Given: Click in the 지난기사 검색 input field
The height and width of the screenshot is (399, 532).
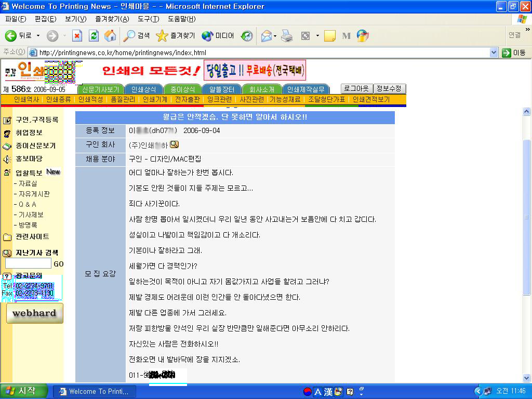Looking at the screenshot, I should (28, 264).
